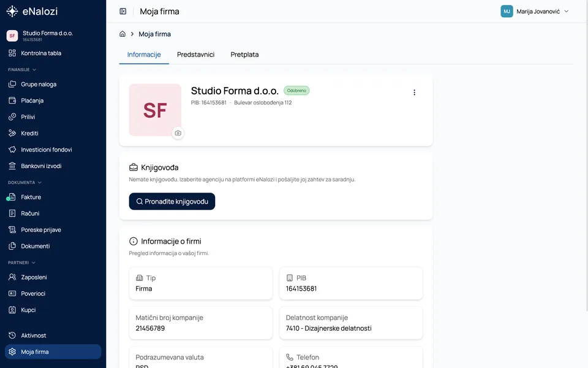The image size is (588, 368).
Task: Switch to the Pretplata tab
Action: click(x=244, y=55)
